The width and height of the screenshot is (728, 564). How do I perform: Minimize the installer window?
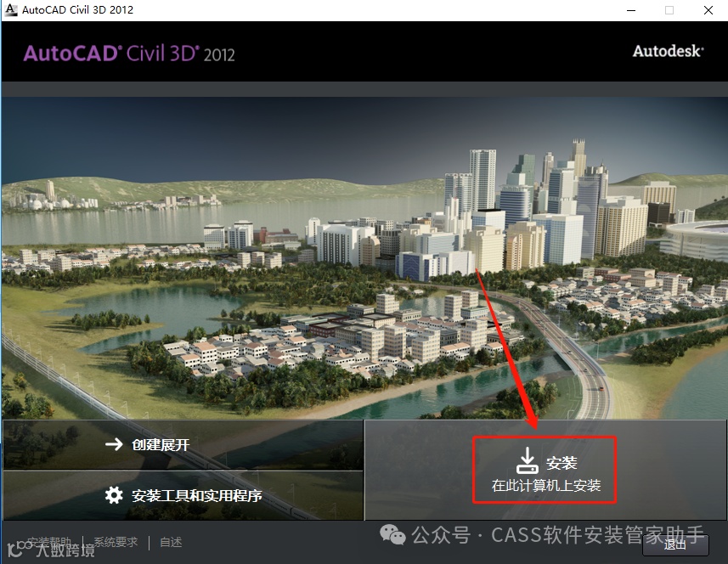point(631,10)
